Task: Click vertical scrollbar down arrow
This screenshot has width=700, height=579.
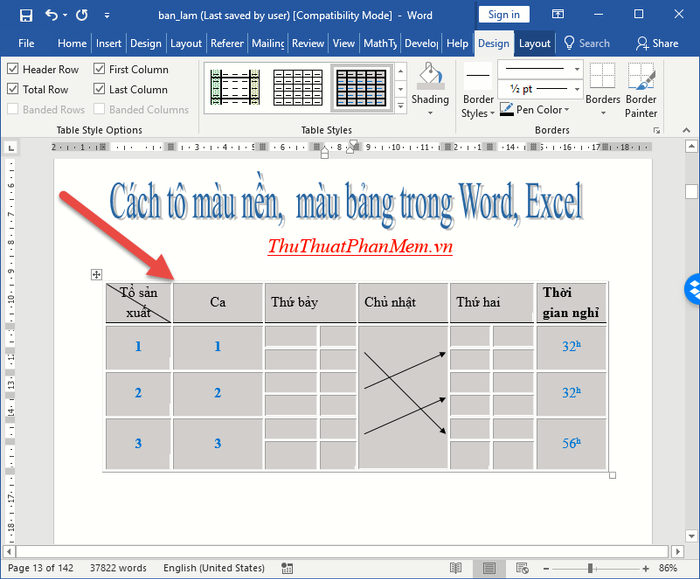Action: [x=692, y=536]
